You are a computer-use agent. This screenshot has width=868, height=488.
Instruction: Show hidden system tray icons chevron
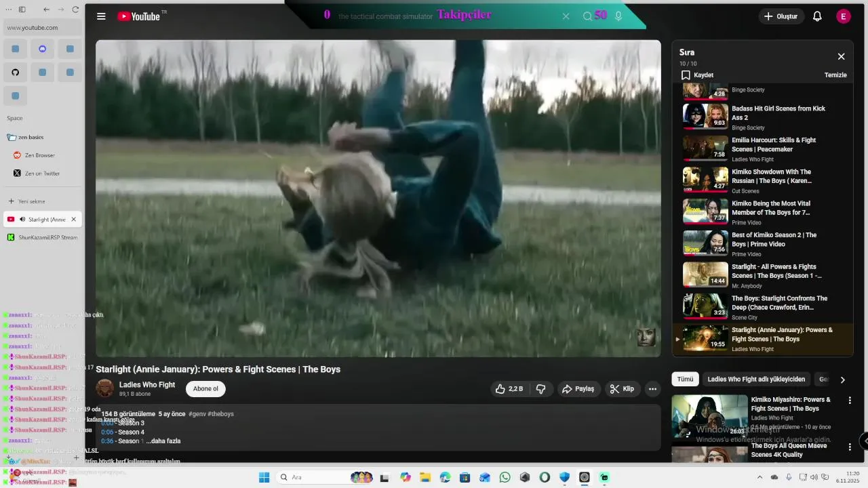pos(759,477)
